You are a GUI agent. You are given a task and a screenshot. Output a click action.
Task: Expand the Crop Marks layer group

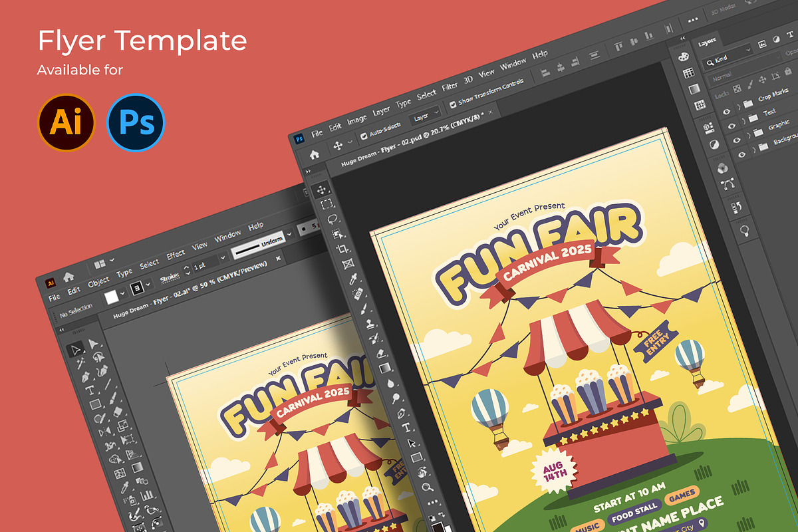pyautogui.click(x=738, y=106)
